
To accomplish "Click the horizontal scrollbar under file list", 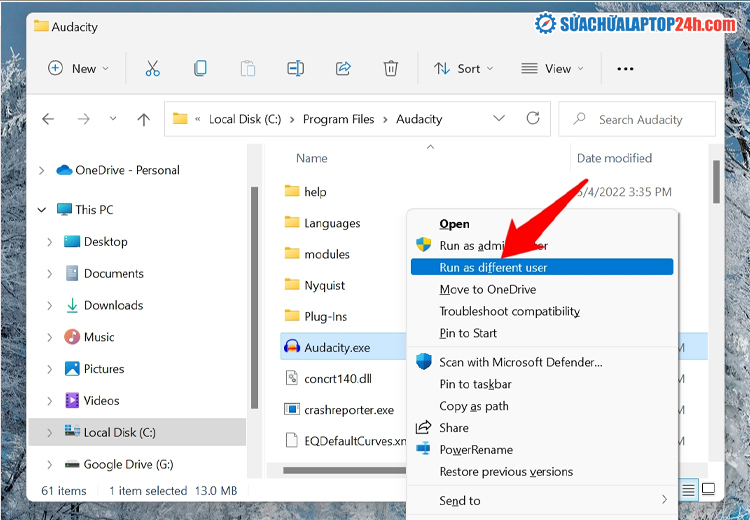I will point(340,470).
